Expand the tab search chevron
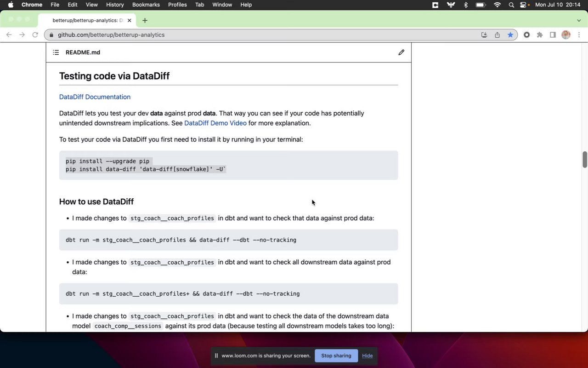This screenshot has width=588, height=368. tap(579, 20)
